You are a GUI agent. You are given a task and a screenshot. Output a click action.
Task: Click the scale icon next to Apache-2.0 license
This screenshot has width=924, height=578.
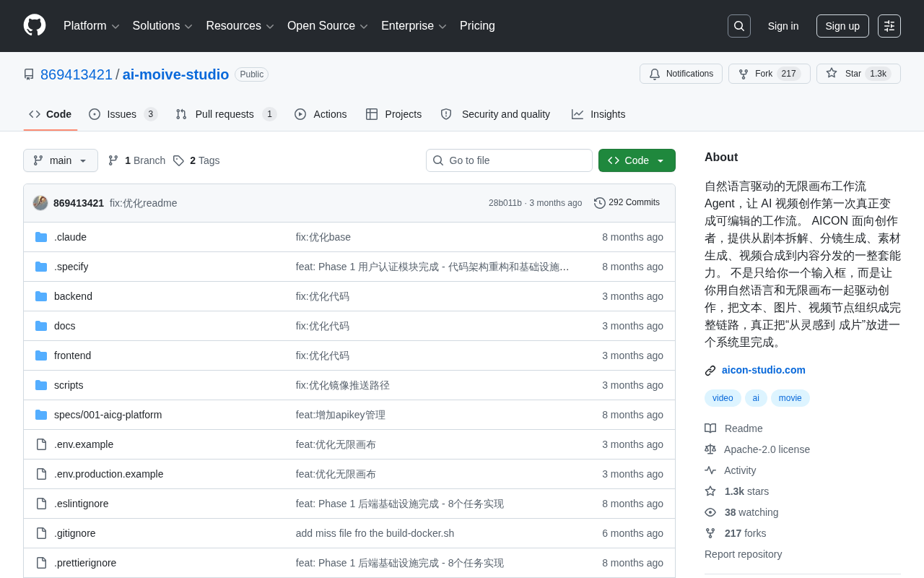[x=710, y=449]
